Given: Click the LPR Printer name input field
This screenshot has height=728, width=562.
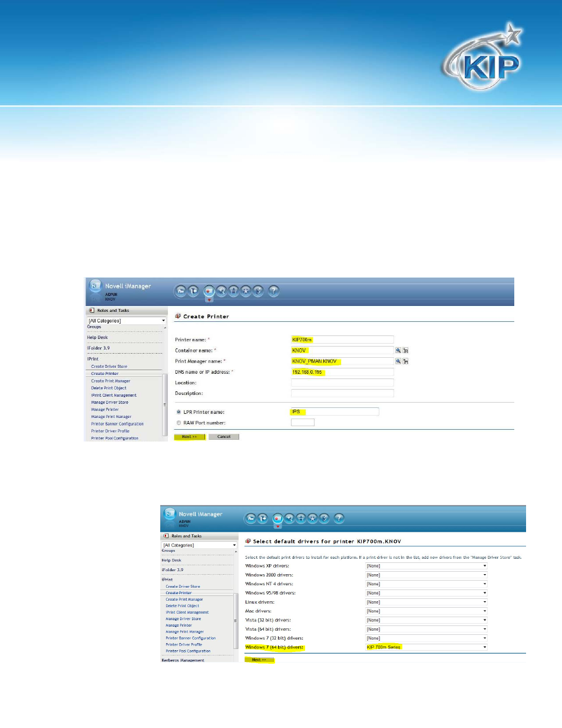Looking at the screenshot, I should (x=335, y=411).
